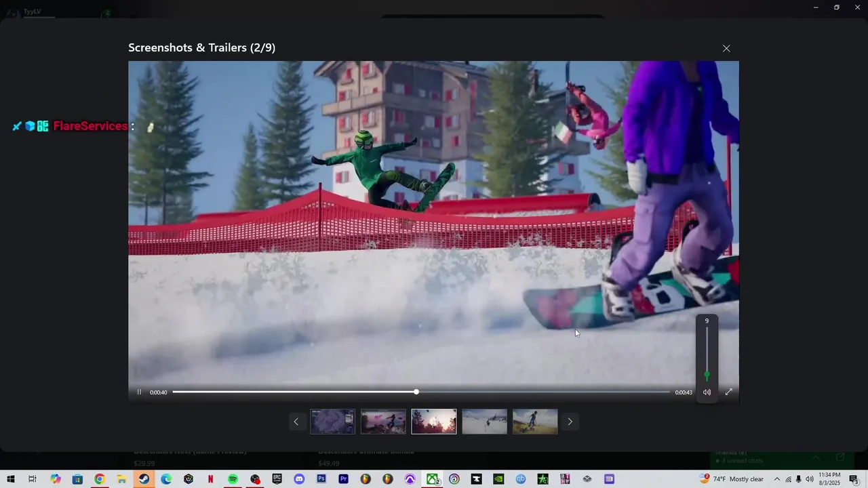Open the Windows Start menu
868x488 pixels.
tap(11, 479)
